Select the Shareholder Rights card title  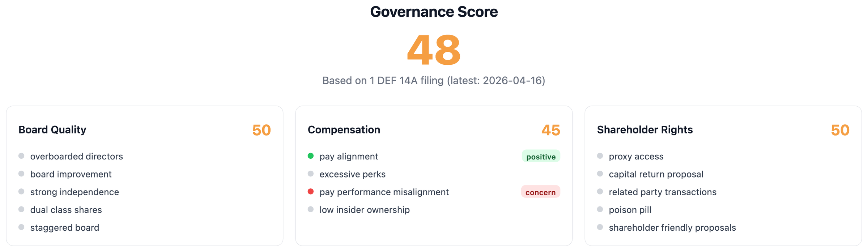click(x=645, y=129)
